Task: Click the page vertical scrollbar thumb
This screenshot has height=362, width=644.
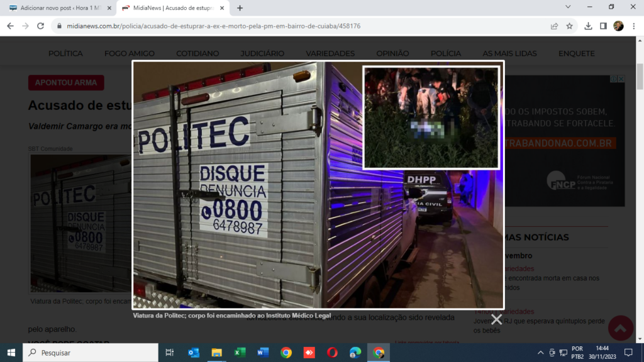Action: 640,76
